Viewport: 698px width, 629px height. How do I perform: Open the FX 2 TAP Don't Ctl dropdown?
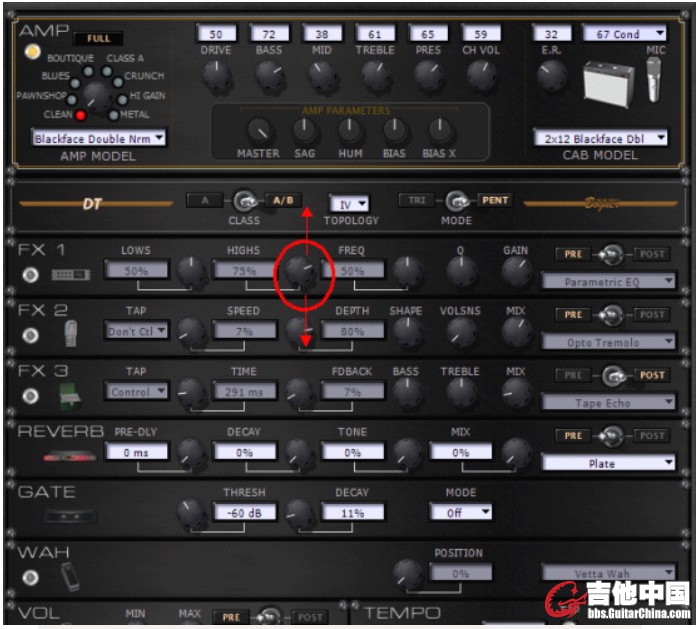[x=136, y=331]
